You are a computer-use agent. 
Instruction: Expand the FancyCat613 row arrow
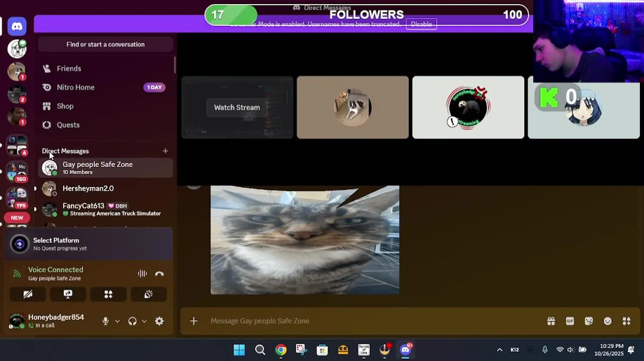point(35,209)
